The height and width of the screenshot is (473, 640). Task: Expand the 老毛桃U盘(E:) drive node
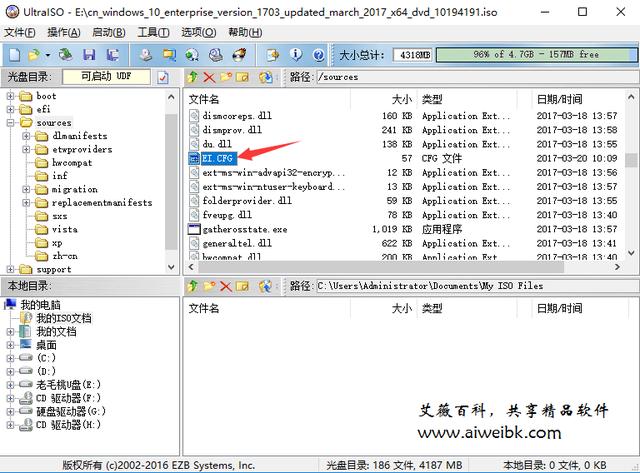coord(10,384)
